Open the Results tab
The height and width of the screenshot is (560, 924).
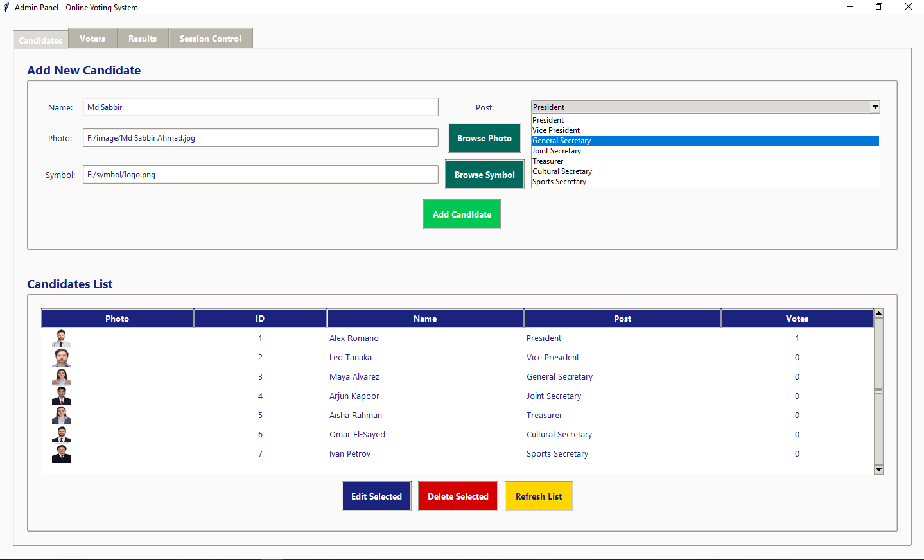(143, 38)
